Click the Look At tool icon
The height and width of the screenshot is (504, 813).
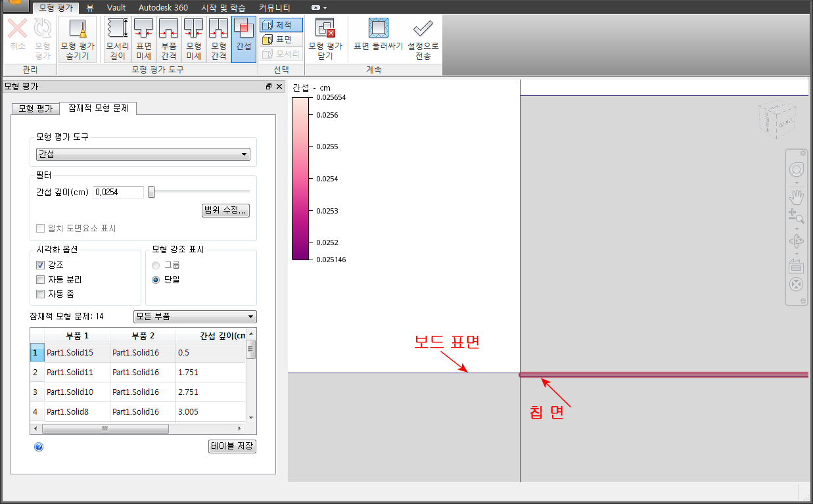tap(797, 265)
